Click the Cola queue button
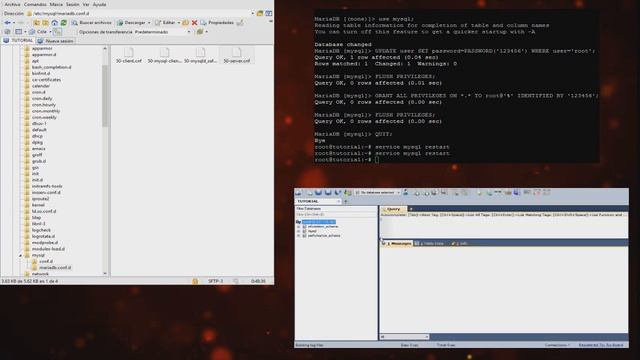The image size is (640, 360). point(38,32)
